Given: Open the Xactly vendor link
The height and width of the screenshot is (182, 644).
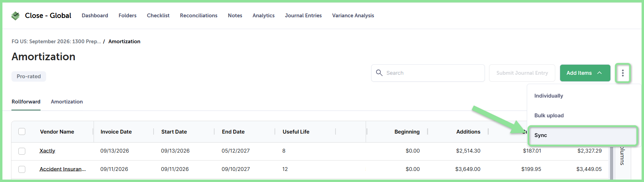Looking at the screenshot, I should [47, 151].
